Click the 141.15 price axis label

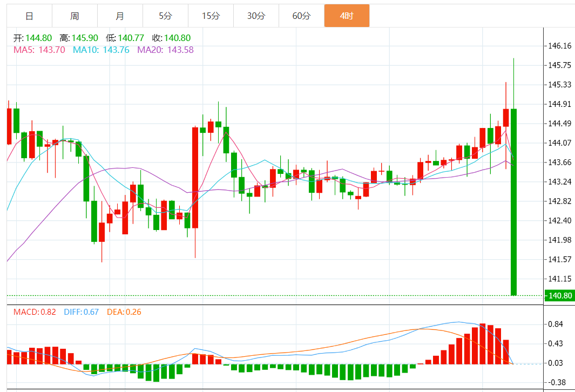click(559, 279)
